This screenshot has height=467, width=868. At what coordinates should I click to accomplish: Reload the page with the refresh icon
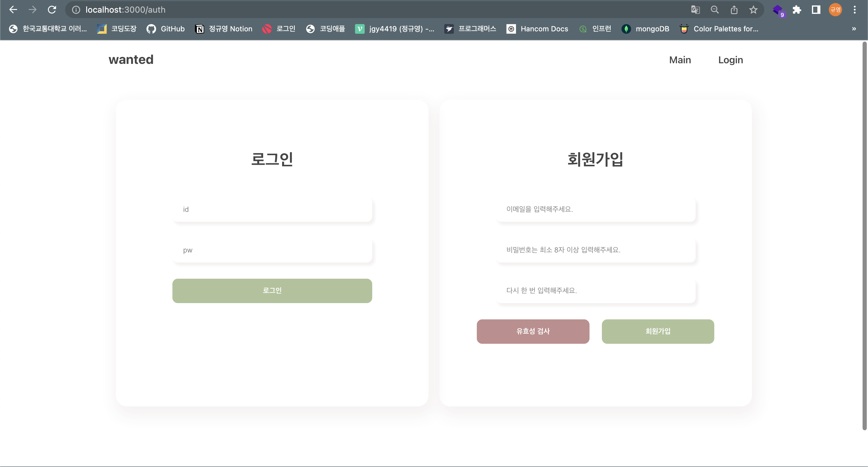click(x=52, y=9)
